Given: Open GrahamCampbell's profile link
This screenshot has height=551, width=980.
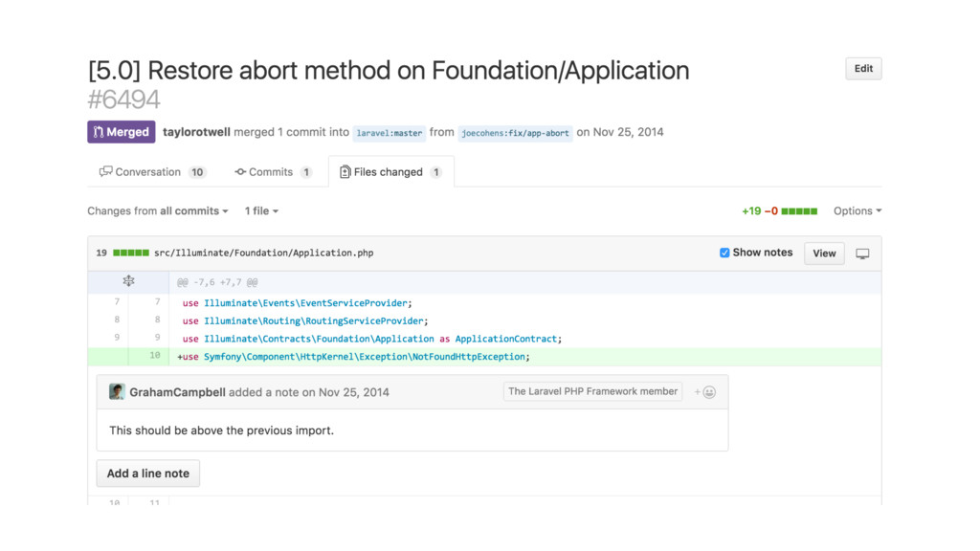Looking at the screenshot, I should tap(177, 392).
